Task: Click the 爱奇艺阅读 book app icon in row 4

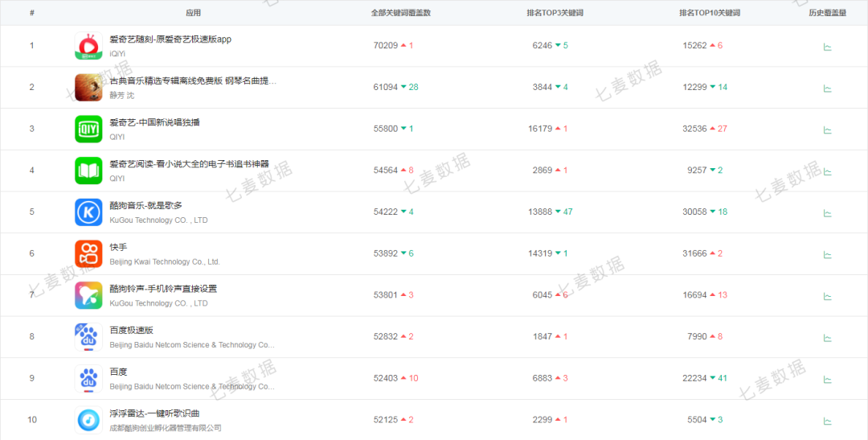Action: coord(88,171)
